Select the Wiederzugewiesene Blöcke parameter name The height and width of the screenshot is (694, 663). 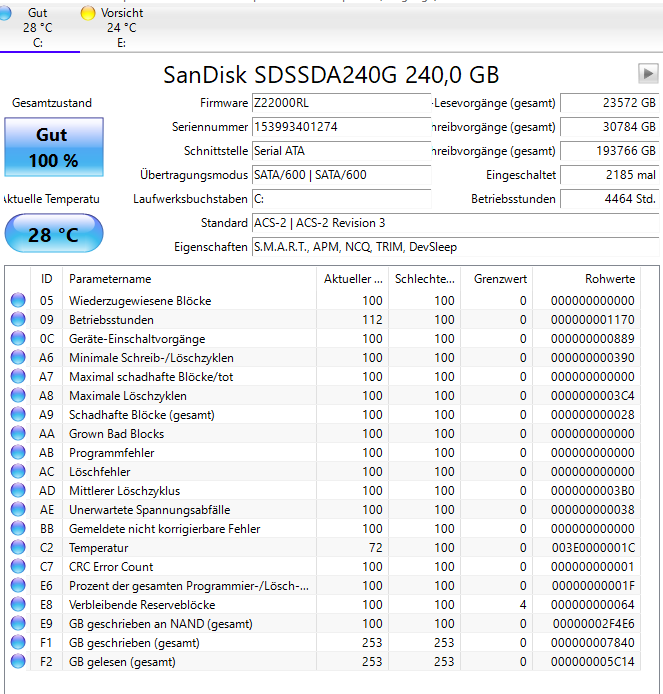click(140, 301)
